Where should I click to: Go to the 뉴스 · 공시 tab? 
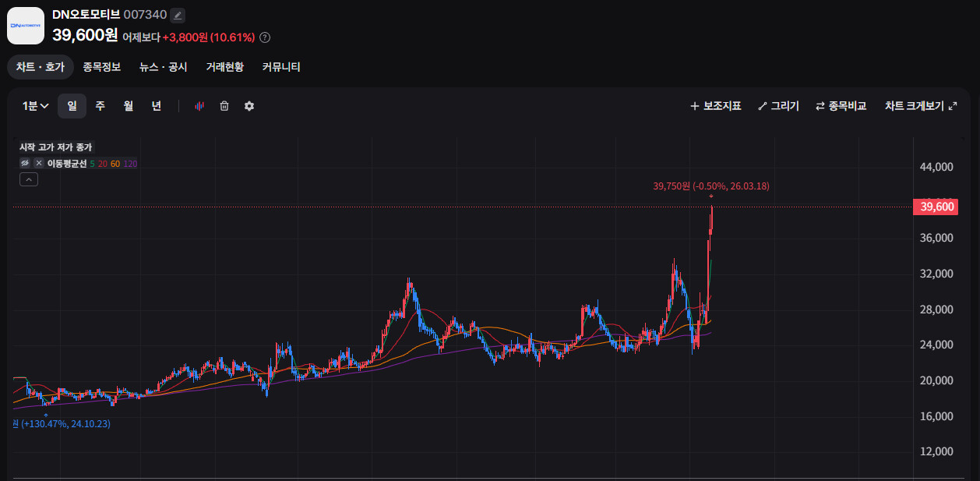pyautogui.click(x=163, y=67)
